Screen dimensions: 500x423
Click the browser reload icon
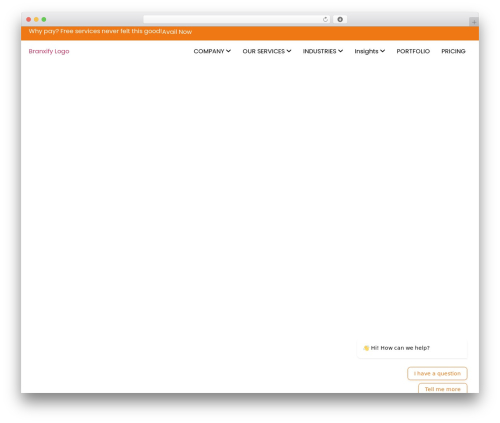click(325, 19)
